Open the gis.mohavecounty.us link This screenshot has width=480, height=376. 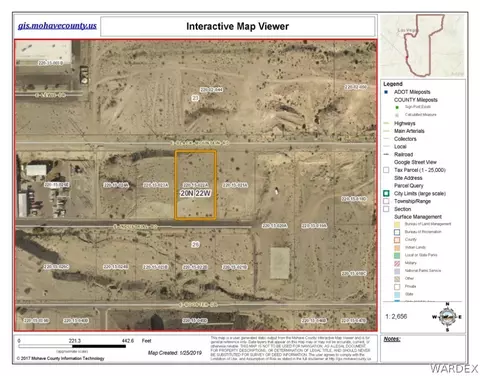tap(57, 26)
